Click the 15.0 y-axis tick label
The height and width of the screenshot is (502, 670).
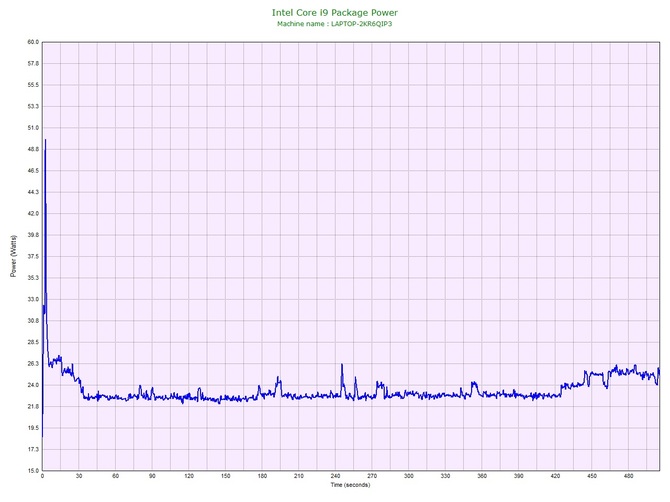pos(33,471)
